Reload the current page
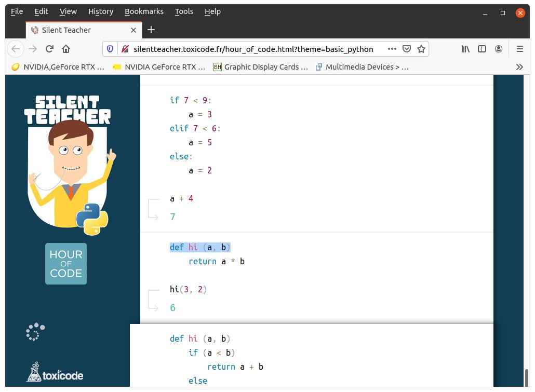Image resolution: width=535 pixels, height=392 pixels. coord(49,49)
